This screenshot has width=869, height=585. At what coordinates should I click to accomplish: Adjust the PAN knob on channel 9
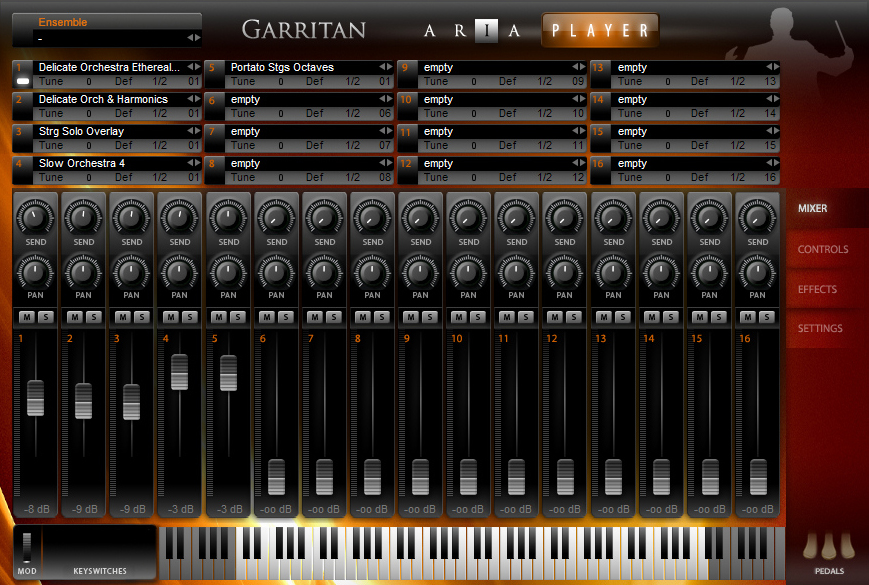point(420,271)
